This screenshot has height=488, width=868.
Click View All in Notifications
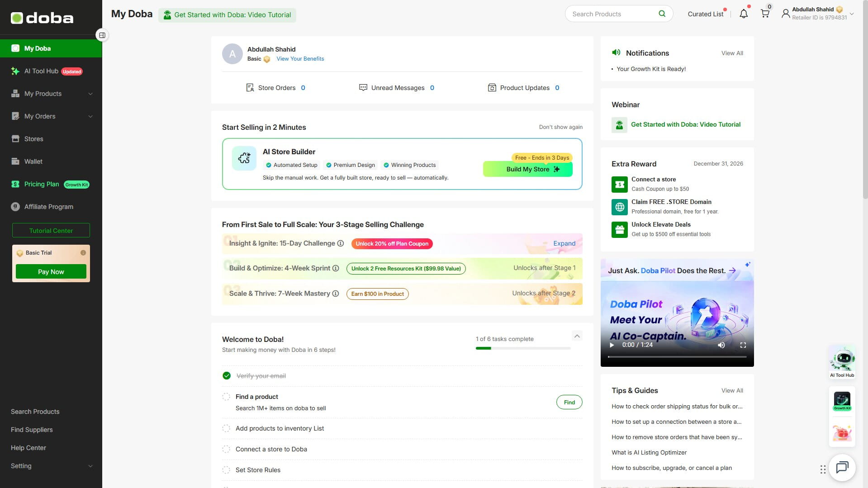point(732,53)
